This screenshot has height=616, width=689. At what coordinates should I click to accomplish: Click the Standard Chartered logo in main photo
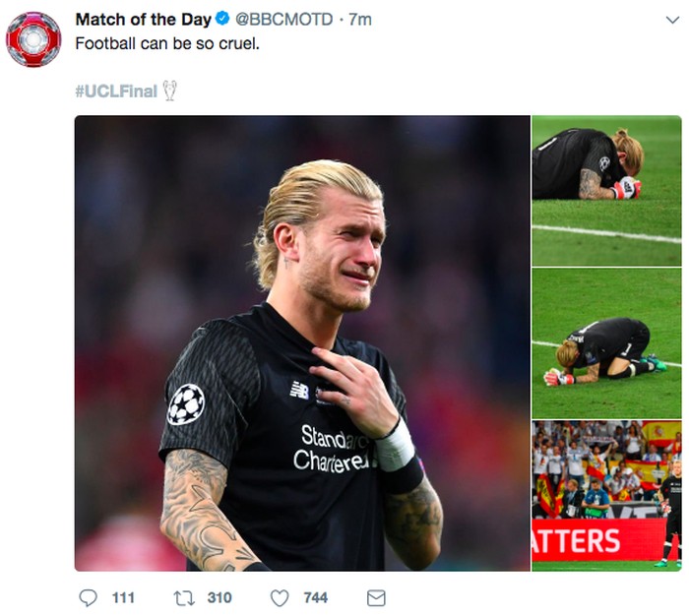(335, 448)
